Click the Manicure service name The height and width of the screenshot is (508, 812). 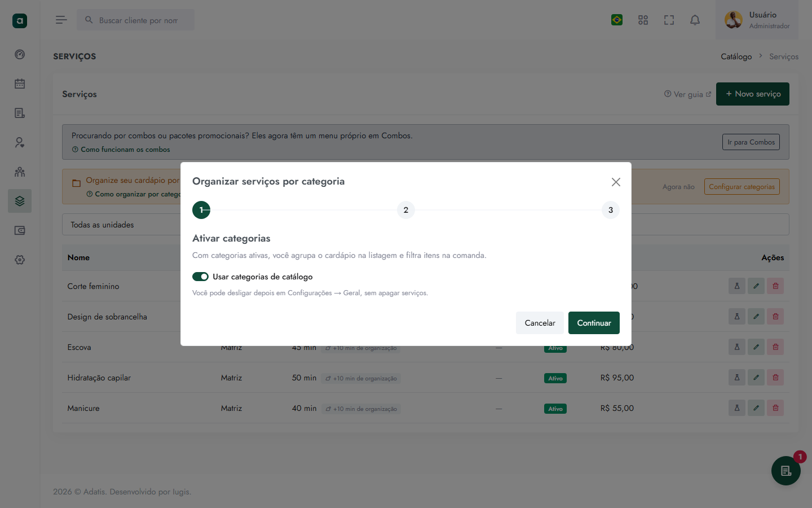(83, 408)
